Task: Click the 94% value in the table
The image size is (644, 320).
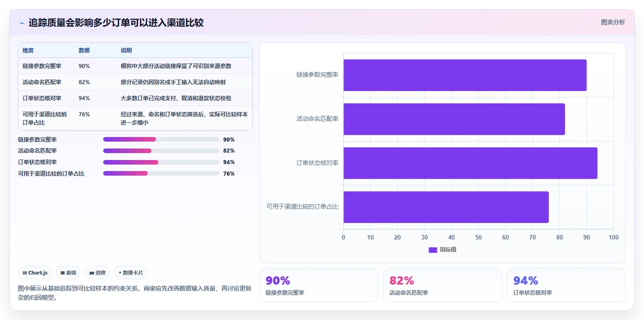Action: pos(84,98)
